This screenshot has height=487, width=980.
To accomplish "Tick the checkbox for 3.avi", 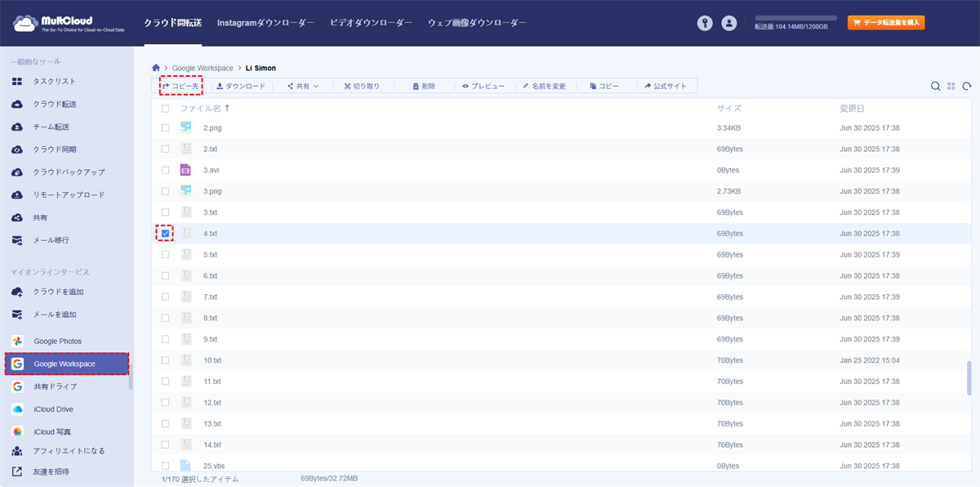I will tap(166, 170).
